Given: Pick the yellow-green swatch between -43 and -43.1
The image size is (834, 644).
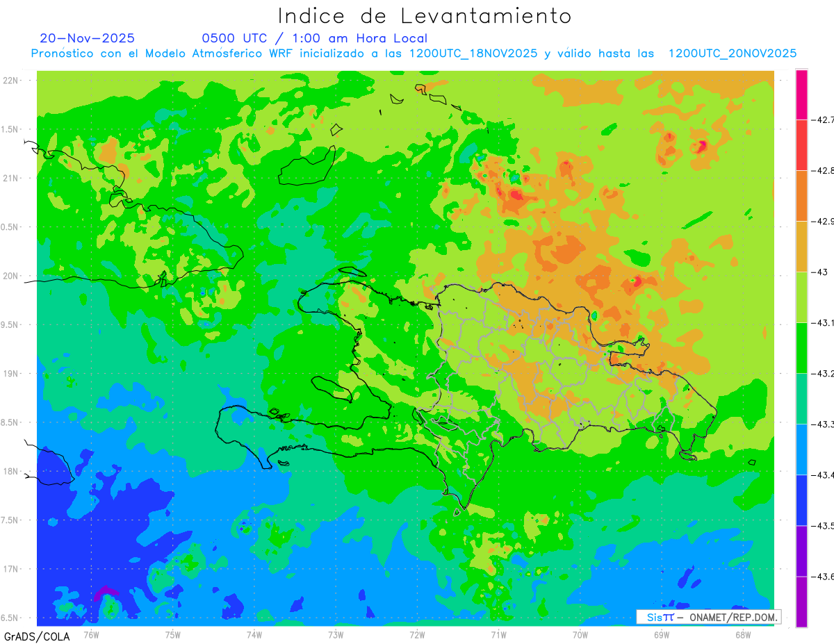Looking at the screenshot, I should 801,297.
